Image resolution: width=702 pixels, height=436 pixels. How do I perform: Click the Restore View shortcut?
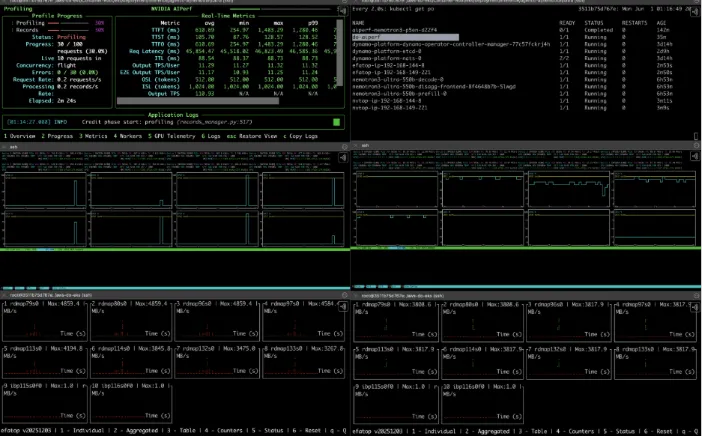pyautogui.click(x=252, y=136)
